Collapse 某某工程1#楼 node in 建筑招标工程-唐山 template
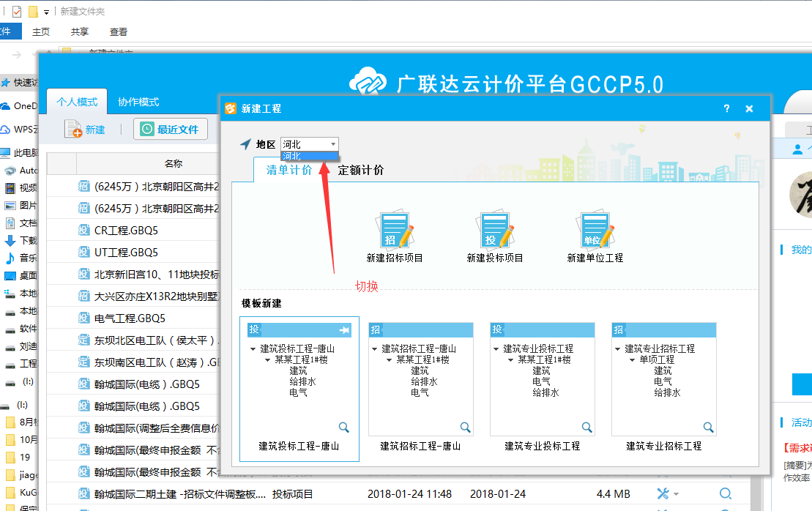Screen dimensions: 812x511 click(x=390, y=359)
